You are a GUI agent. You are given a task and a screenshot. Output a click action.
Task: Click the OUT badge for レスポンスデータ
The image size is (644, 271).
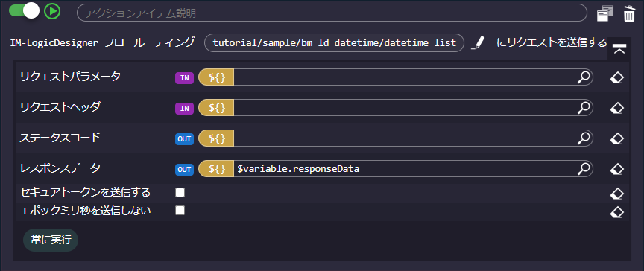pyautogui.click(x=184, y=169)
